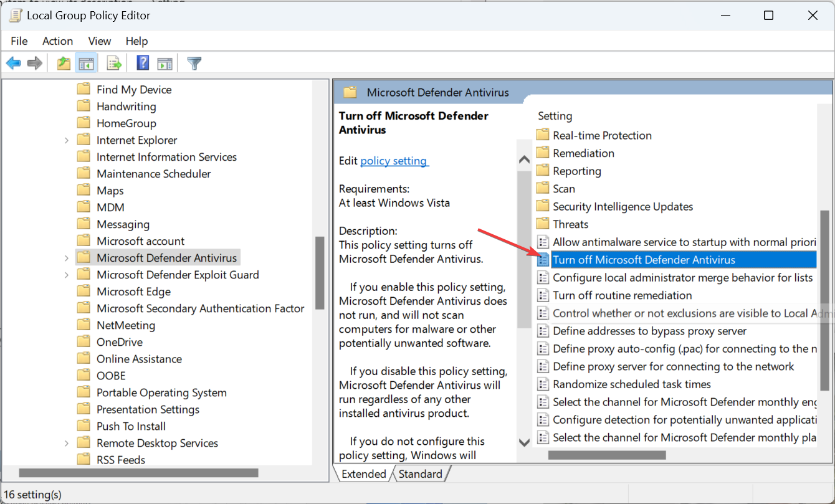Select the Maintenance Scheduler tree item
The image size is (835, 504).
pyautogui.click(x=153, y=174)
